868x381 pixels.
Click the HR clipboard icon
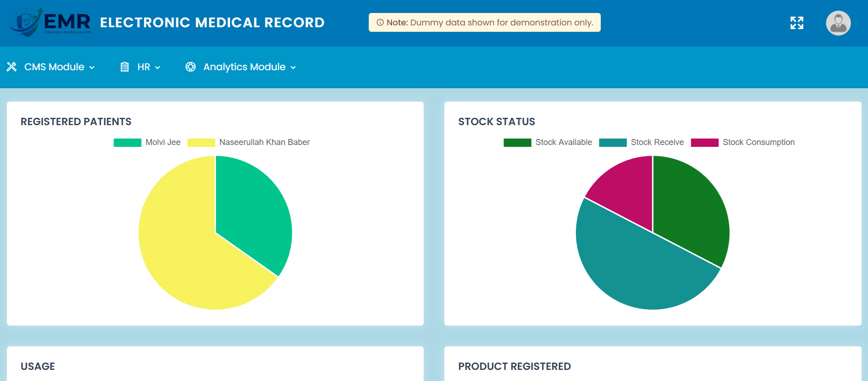pyautogui.click(x=125, y=67)
